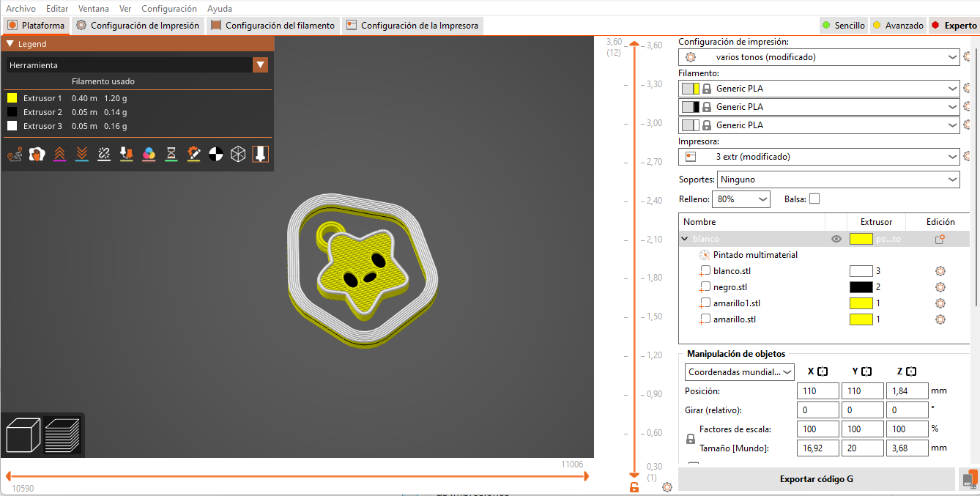Enable the Balsa checkbox

(x=814, y=199)
